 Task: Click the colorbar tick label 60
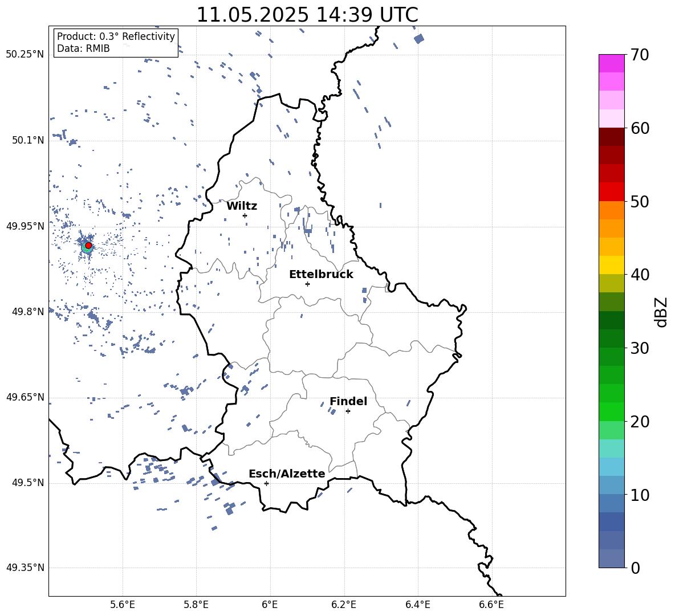[x=640, y=128]
